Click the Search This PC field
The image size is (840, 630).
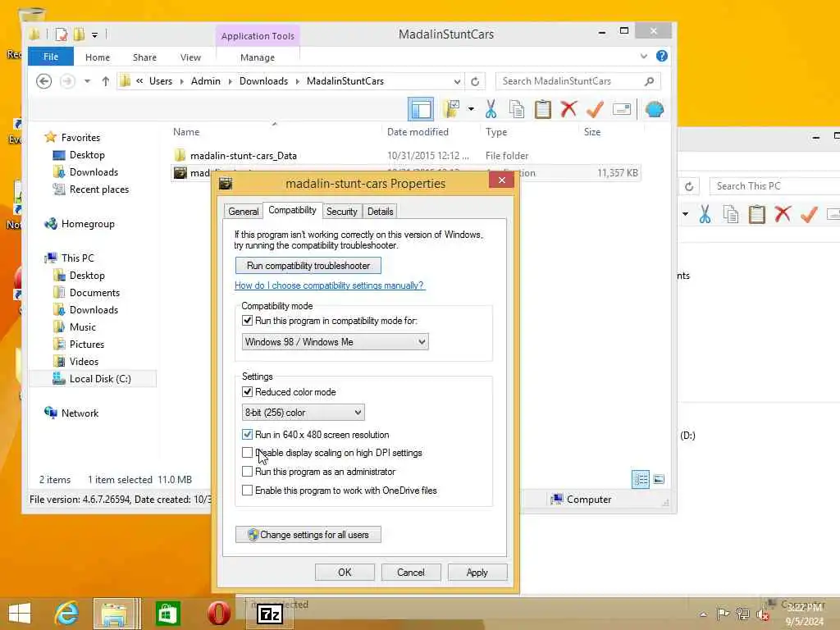coord(774,186)
